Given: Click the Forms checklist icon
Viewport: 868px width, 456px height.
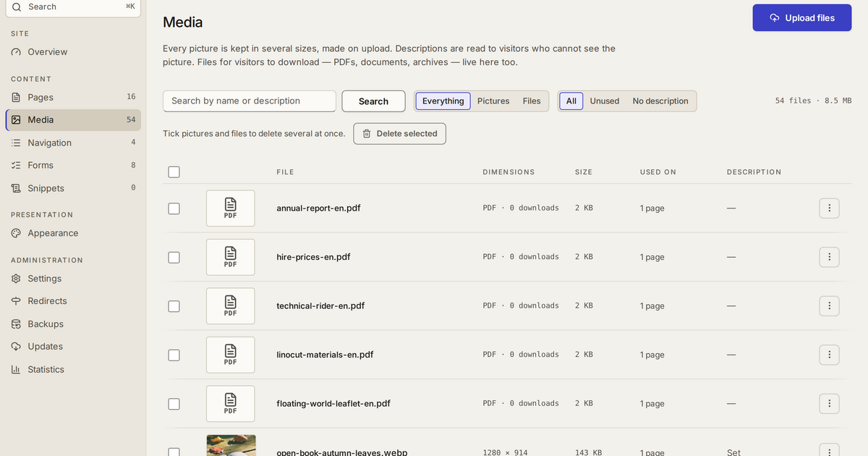Looking at the screenshot, I should point(16,166).
